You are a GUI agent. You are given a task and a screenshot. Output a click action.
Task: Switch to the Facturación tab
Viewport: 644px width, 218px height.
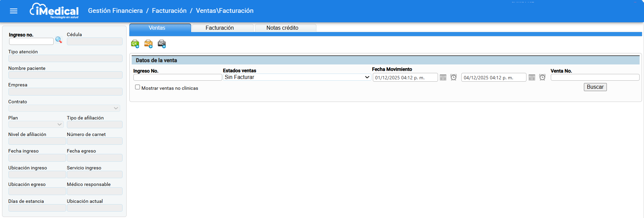click(x=220, y=28)
